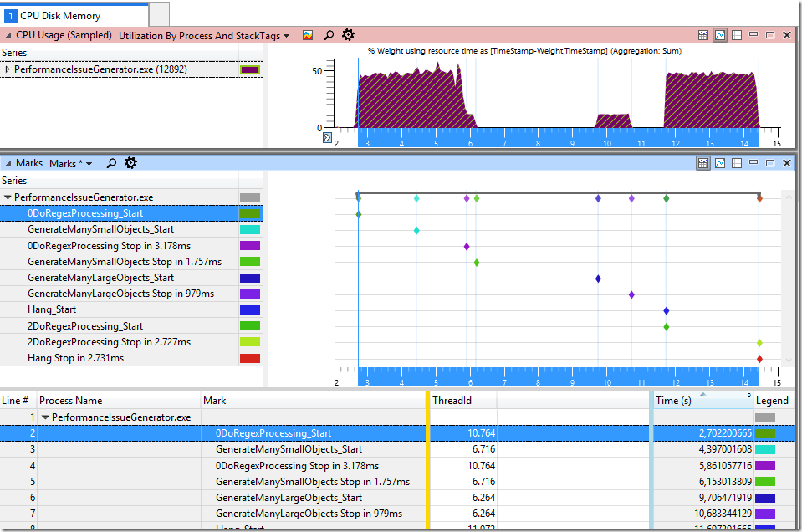Screen dimensions: 802x532
Task: Select 2DoRegexProcessing_Start in the series list
Action: [x=131, y=326]
